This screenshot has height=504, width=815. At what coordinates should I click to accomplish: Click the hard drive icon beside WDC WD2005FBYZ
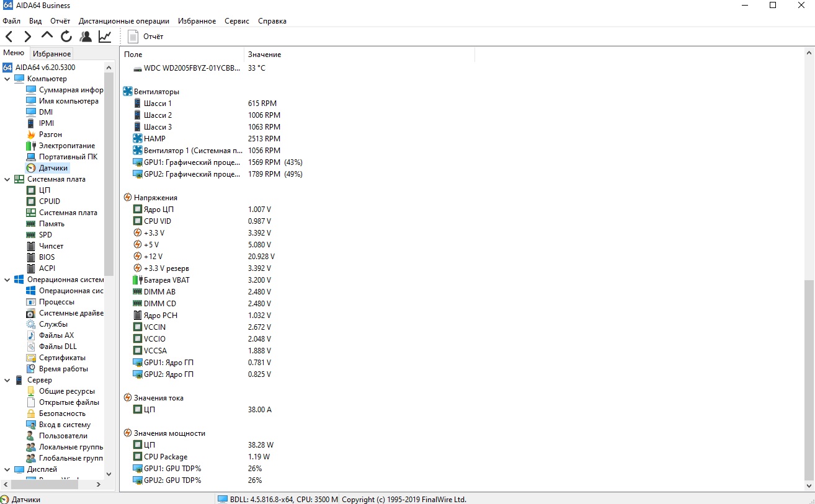point(138,68)
